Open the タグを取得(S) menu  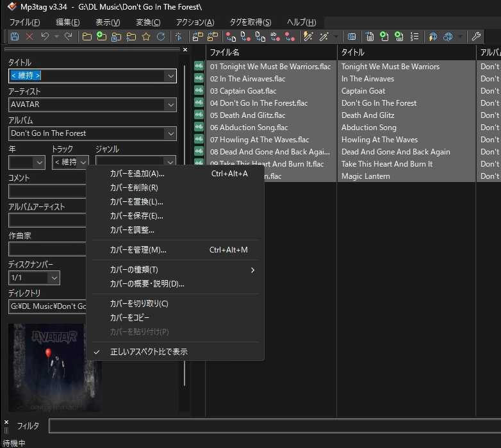click(x=250, y=22)
